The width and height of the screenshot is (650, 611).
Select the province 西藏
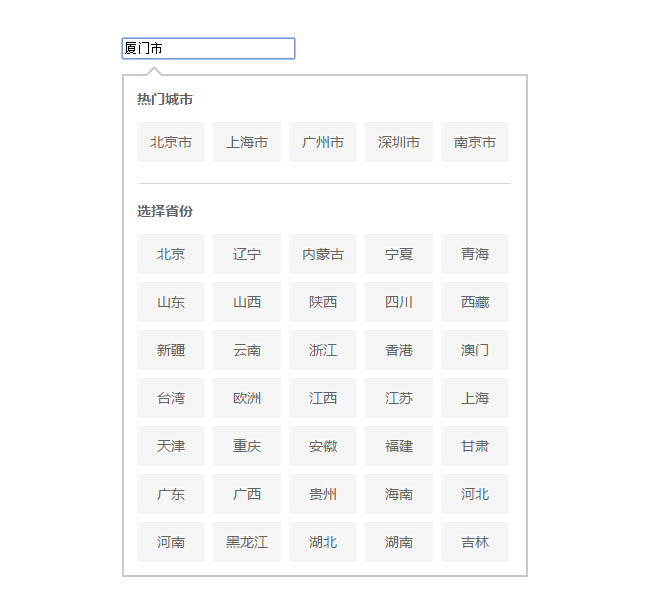475,302
